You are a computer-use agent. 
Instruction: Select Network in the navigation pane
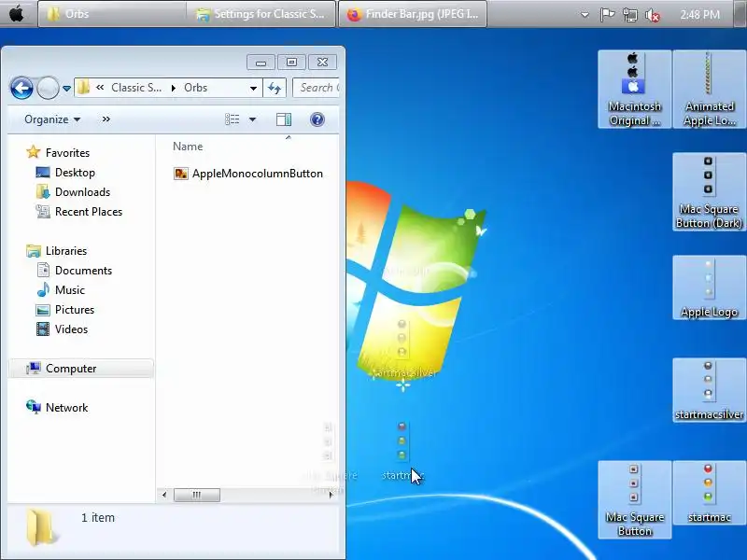click(x=66, y=408)
